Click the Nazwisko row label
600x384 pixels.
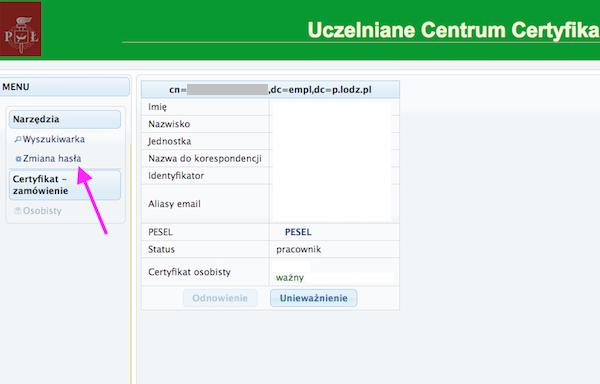(x=169, y=124)
